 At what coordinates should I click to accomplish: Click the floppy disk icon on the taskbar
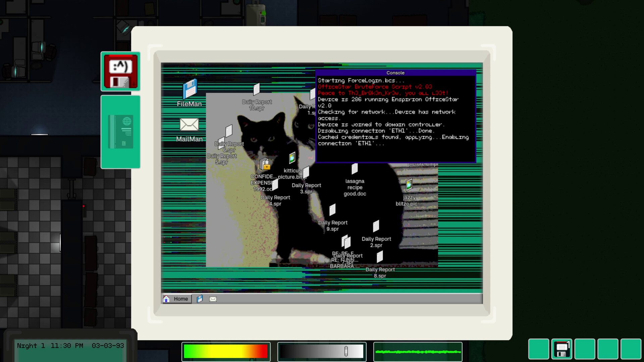point(200,299)
